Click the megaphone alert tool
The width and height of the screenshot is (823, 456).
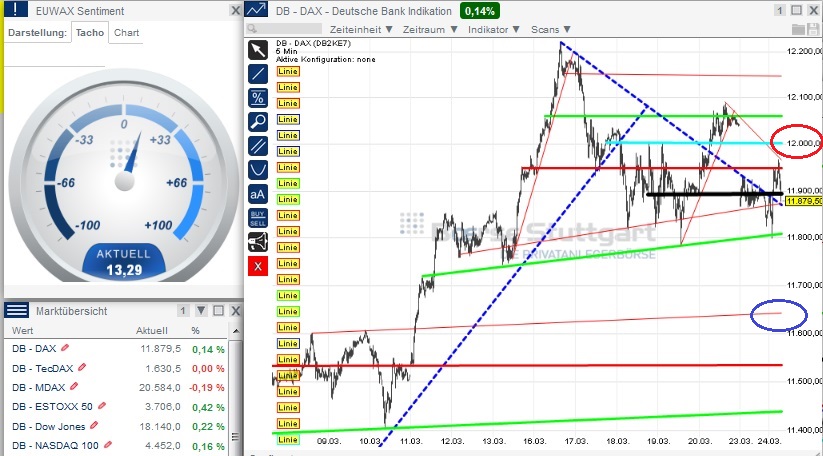pyautogui.click(x=258, y=242)
